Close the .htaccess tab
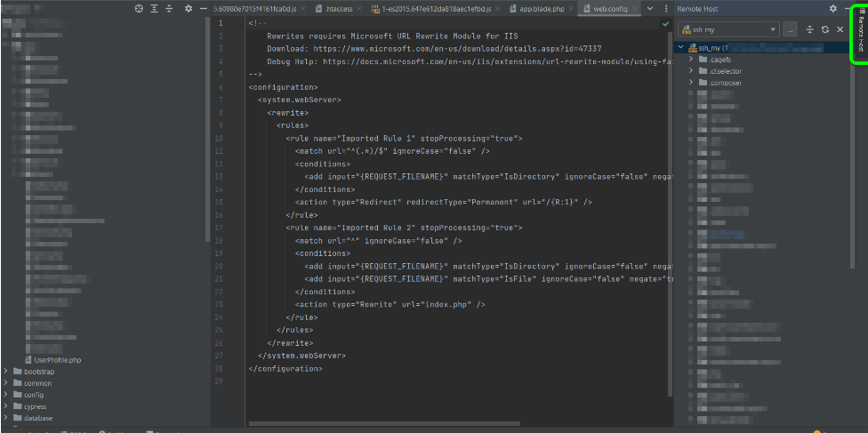This screenshot has height=433, width=868. coord(359,9)
